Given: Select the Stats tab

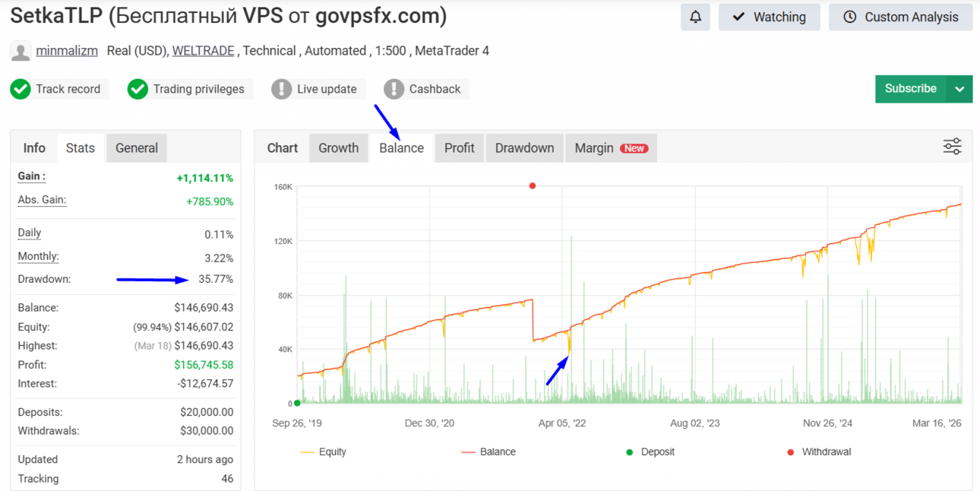Looking at the screenshot, I should 81,148.
